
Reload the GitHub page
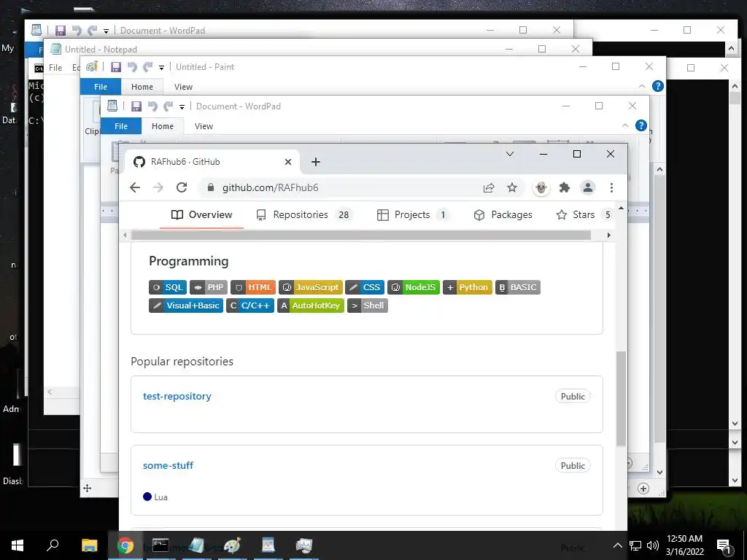182,187
